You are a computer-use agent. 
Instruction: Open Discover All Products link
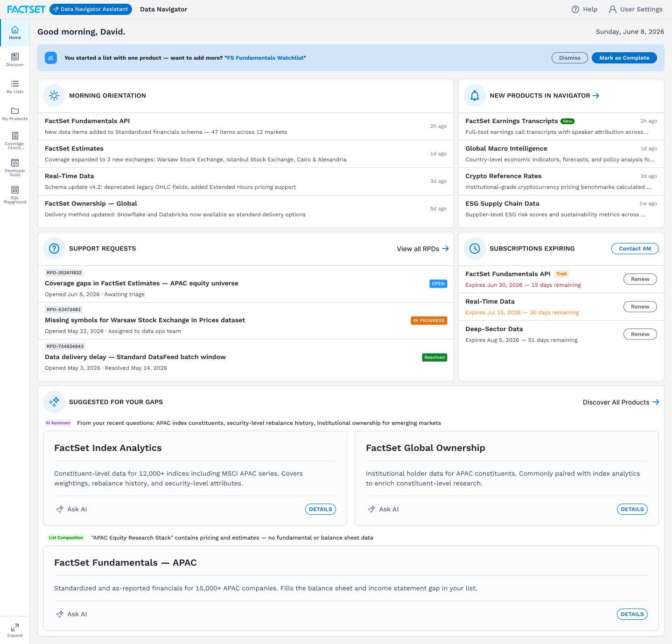(621, 402)
